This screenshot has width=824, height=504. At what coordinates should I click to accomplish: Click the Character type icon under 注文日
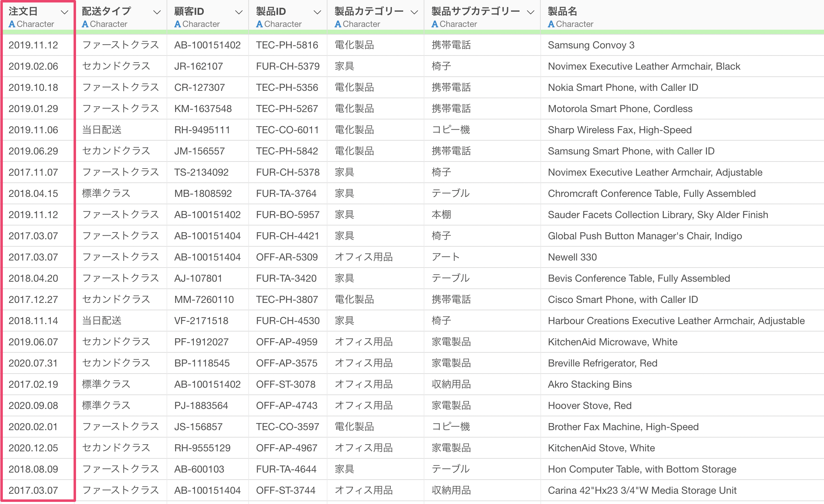tap(12, 24)
